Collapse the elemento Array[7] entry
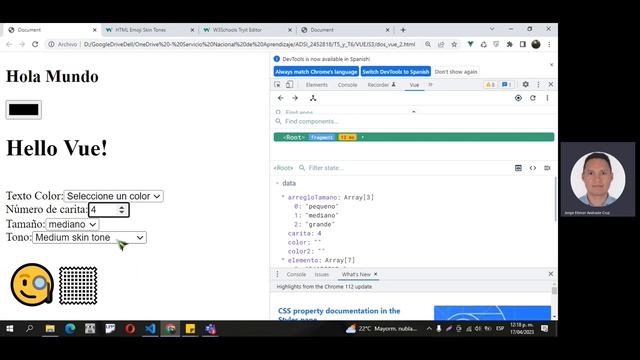The image size is (640, 360). [x=283, y=260]
